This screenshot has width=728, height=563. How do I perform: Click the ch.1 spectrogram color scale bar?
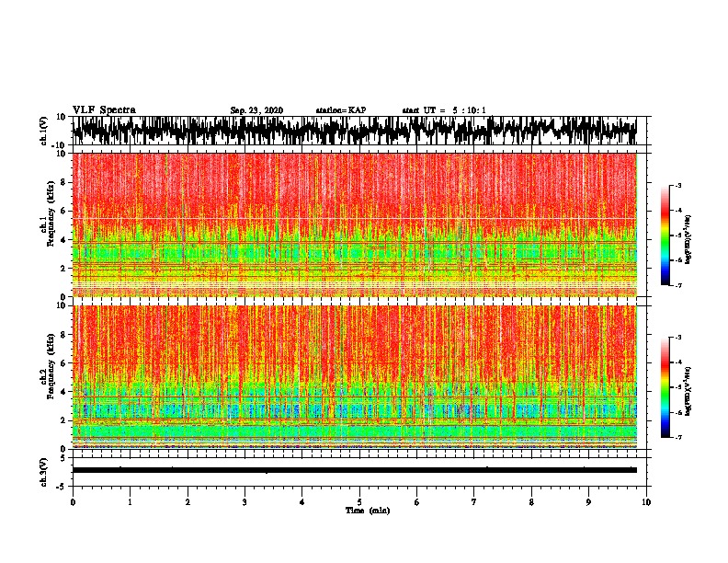[665, 236]
